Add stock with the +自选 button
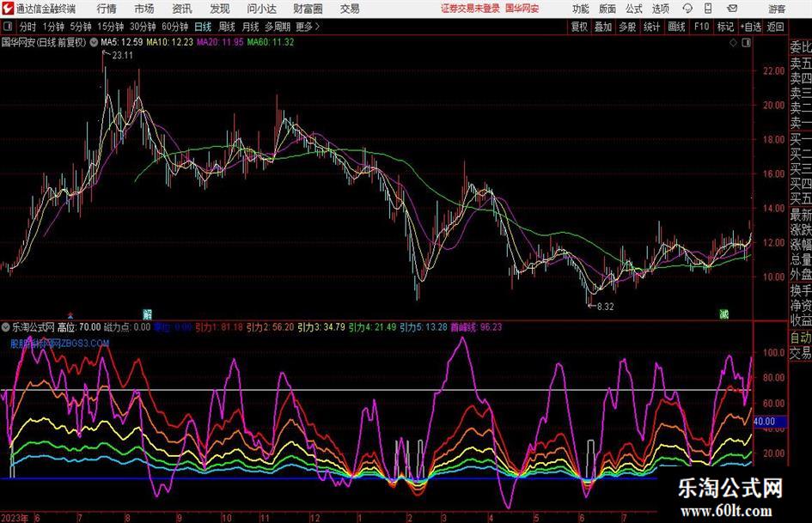 750,27
